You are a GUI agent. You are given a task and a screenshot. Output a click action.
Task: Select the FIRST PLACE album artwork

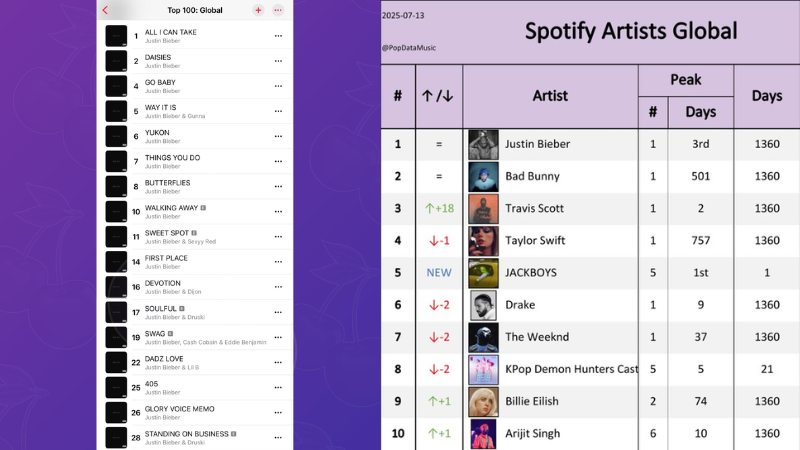point(116,262)
